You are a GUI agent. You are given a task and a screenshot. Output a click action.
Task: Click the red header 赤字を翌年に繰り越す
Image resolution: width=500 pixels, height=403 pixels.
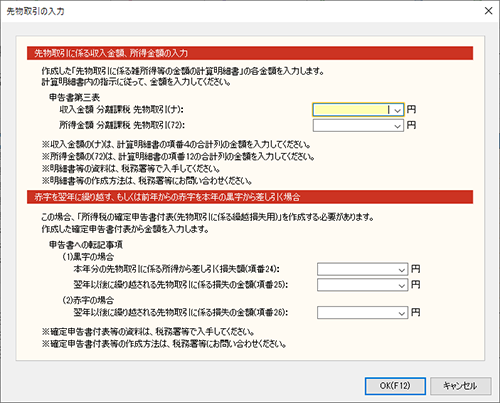250,197
